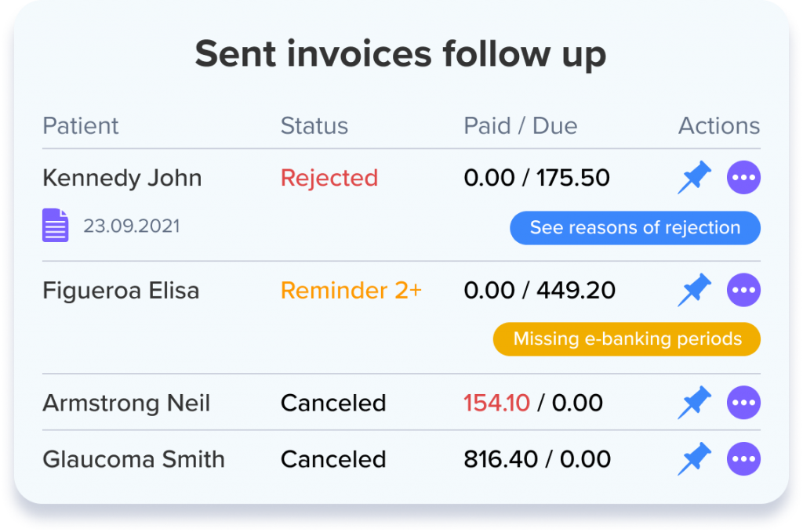Image resolution: width=803 pixels, height=532 pixels.
Task: Open more actions for Figueroa Elisa
Action: point(743,291)
